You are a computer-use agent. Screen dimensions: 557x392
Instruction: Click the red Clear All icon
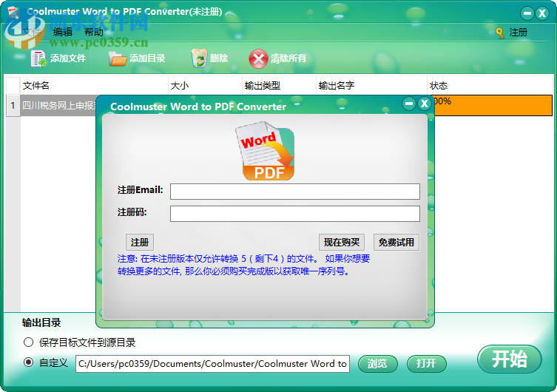click(258, 58)
